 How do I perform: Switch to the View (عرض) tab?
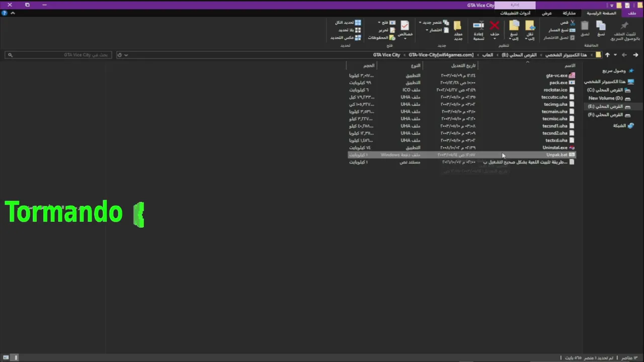click(547, 13)
